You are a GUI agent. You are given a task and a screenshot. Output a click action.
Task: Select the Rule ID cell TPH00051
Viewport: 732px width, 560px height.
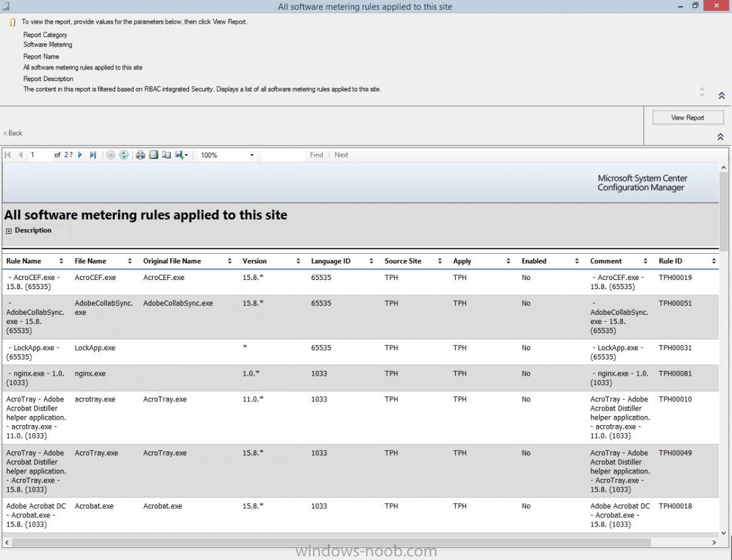[x=675, y=303]
